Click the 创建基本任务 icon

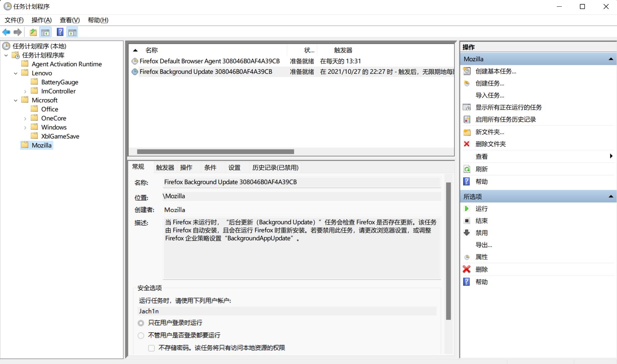click(467, 71)
